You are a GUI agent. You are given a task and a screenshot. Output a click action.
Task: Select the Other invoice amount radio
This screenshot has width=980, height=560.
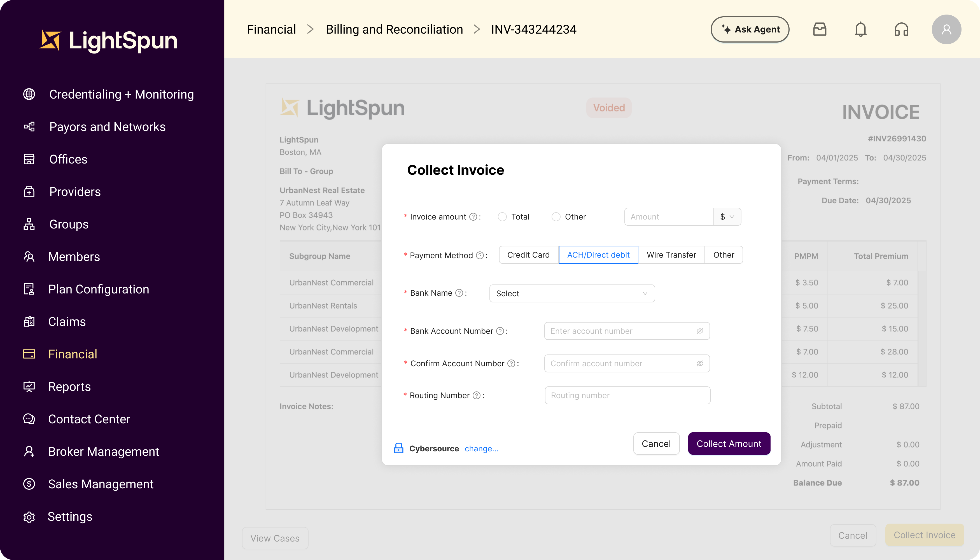556,217
